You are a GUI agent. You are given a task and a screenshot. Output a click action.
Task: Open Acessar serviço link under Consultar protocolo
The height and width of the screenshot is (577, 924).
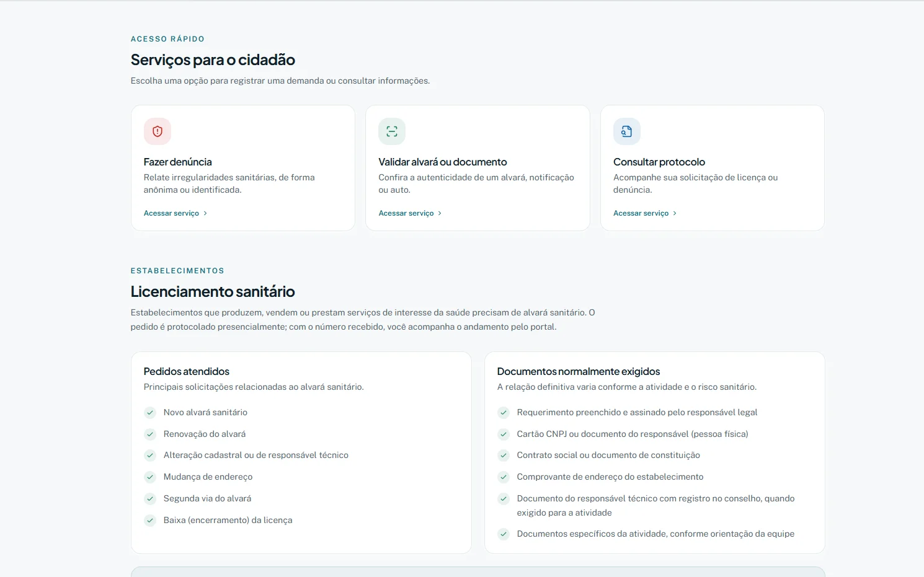tap(645, 213)
